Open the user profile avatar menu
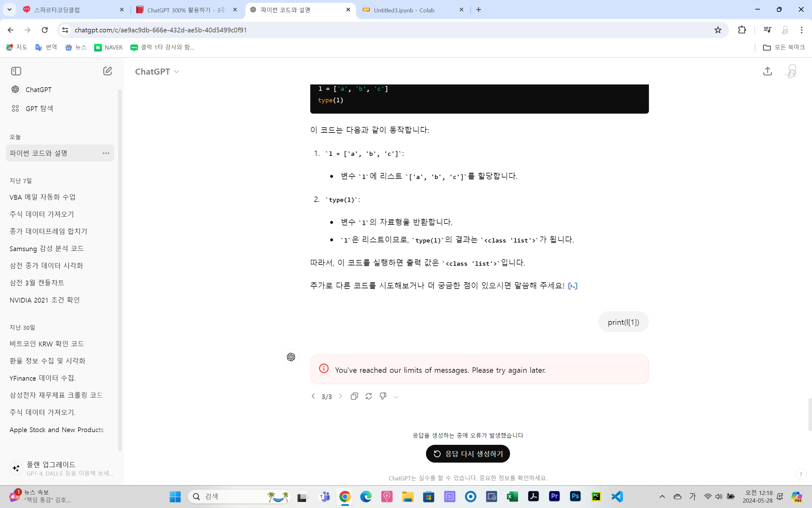The width and height of the screenshot is (812, 508). click(x=791, y=71)
